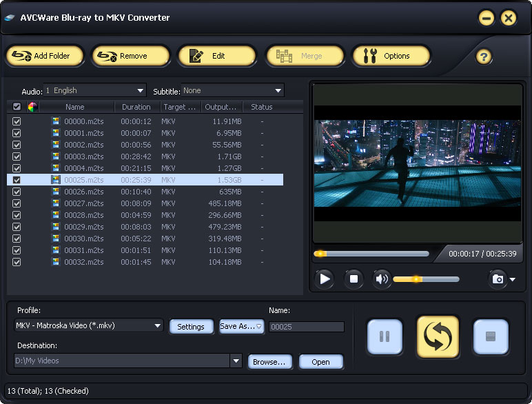Image resolution: width=532 pixels, height=404 pixels.
Task: Uncheck the 00032.m2ts checkbox
Action: 17,262
